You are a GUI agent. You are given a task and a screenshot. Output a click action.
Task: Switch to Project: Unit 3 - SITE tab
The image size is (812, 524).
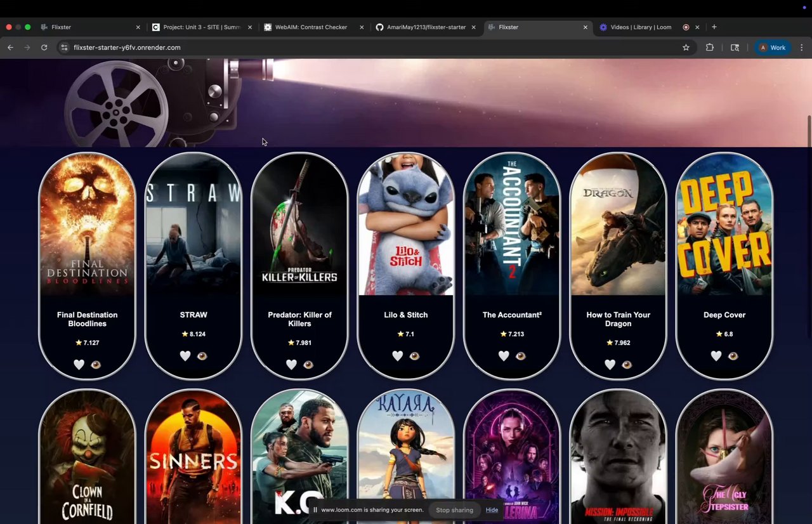click(x=202, y=27)
